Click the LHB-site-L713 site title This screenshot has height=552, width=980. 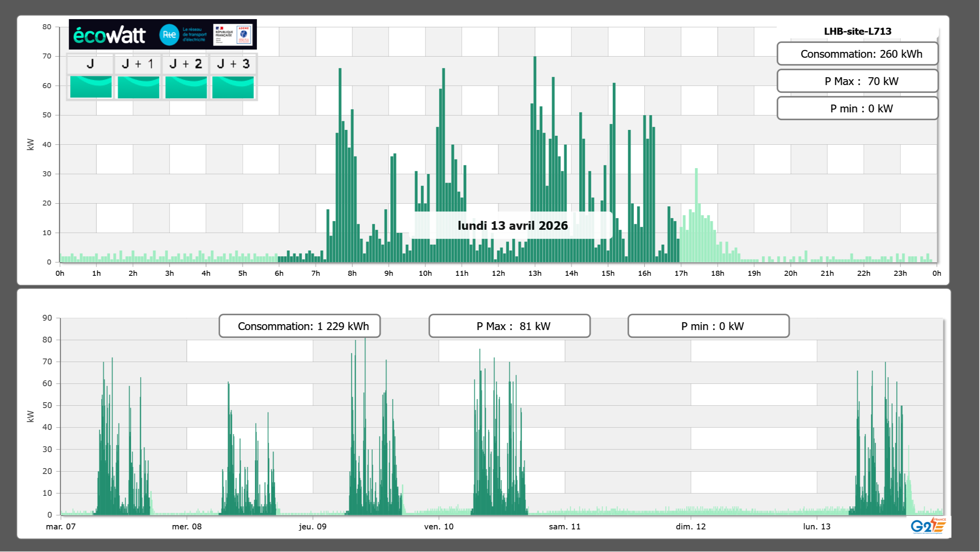point(857,31)
